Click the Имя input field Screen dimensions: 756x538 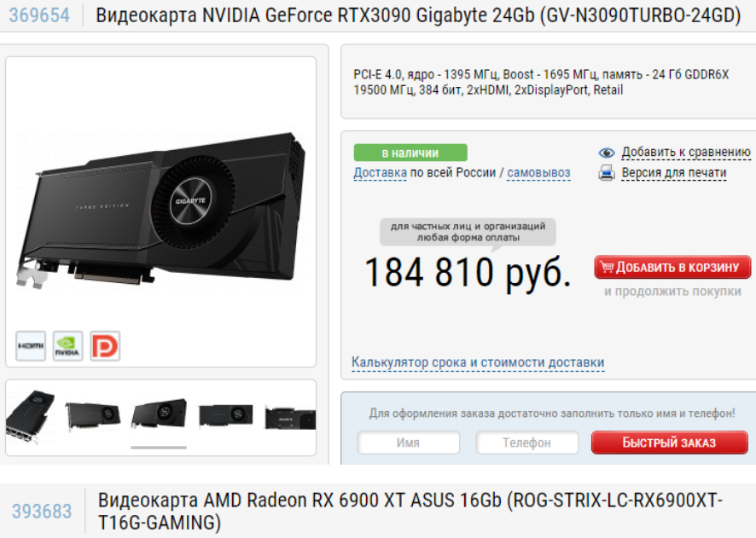409,443
